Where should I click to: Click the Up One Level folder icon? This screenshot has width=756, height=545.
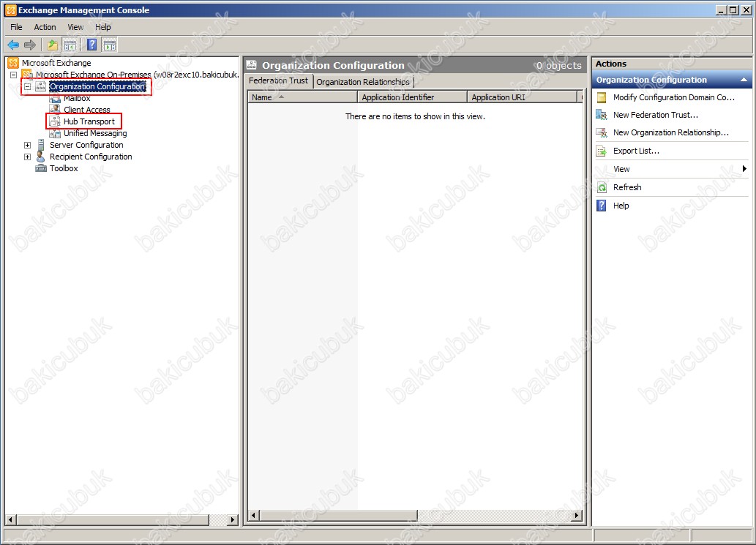[52, 45]
